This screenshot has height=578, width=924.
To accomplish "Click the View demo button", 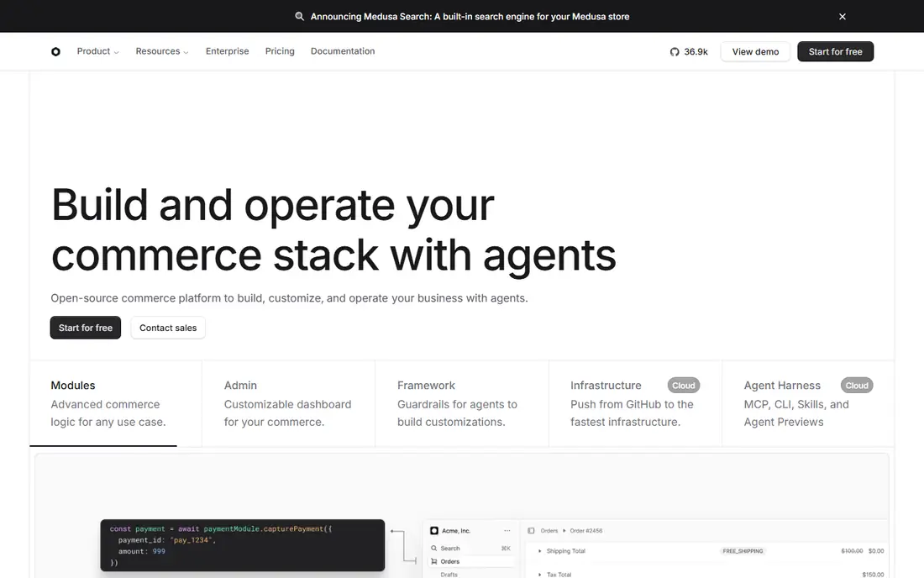I will pyautogui.click(x=755, y=52).
